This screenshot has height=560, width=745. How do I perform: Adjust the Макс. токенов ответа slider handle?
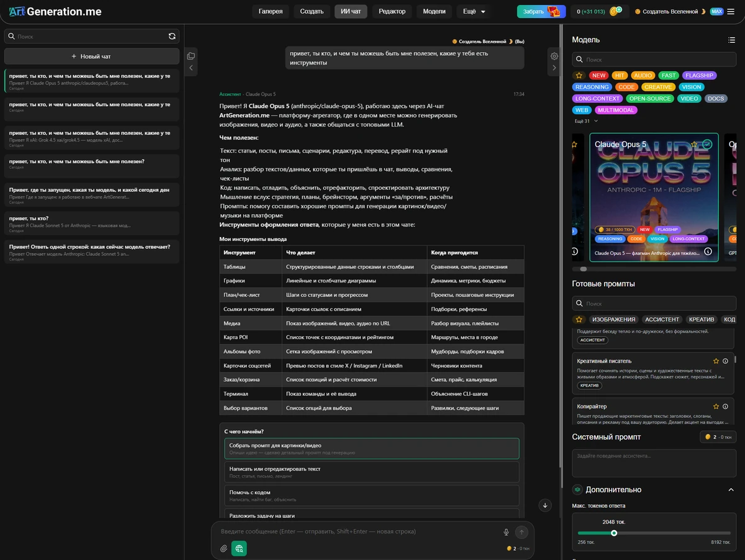pyautogui.click(x=614, y=533)
